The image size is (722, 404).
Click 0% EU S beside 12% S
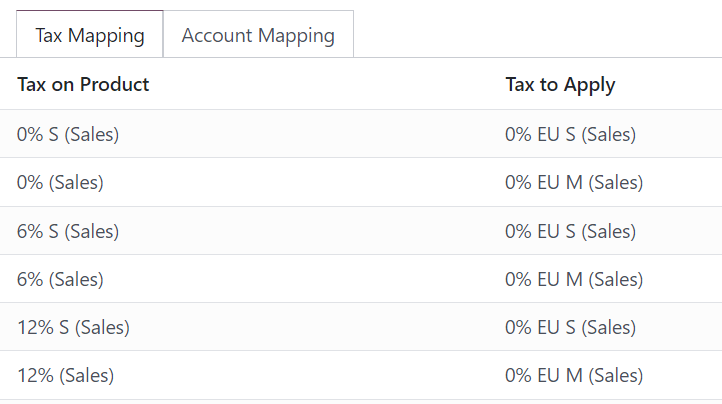[570, 327]
